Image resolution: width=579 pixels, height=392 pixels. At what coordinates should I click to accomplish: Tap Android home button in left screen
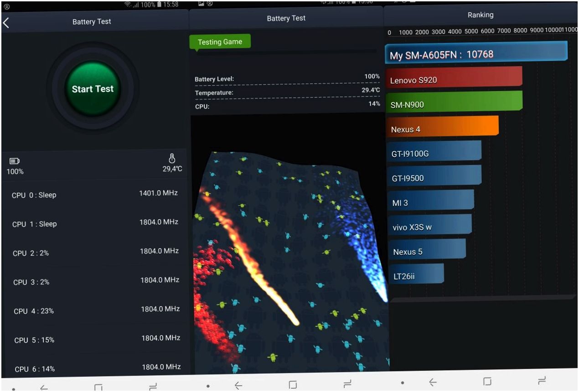coord(98,387)
